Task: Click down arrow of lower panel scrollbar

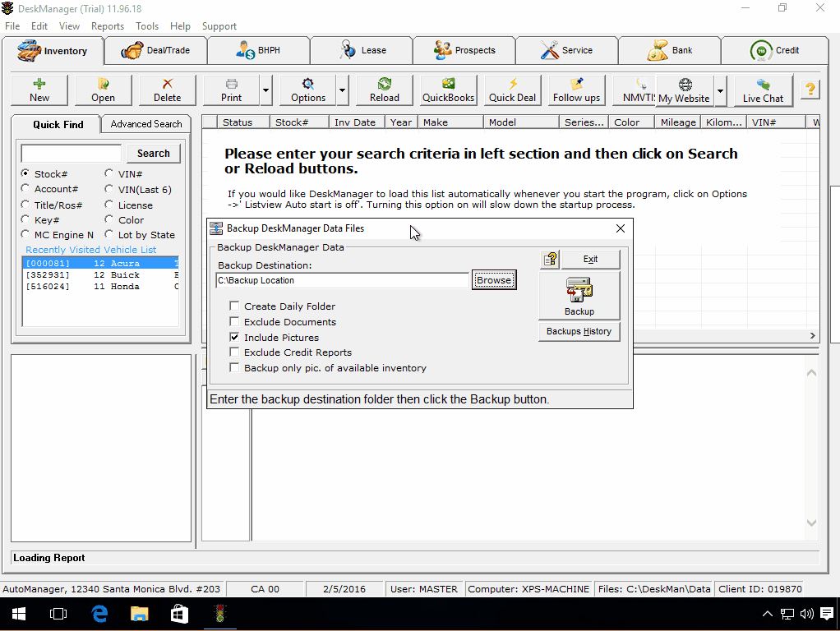Action: tap(811, 523)
